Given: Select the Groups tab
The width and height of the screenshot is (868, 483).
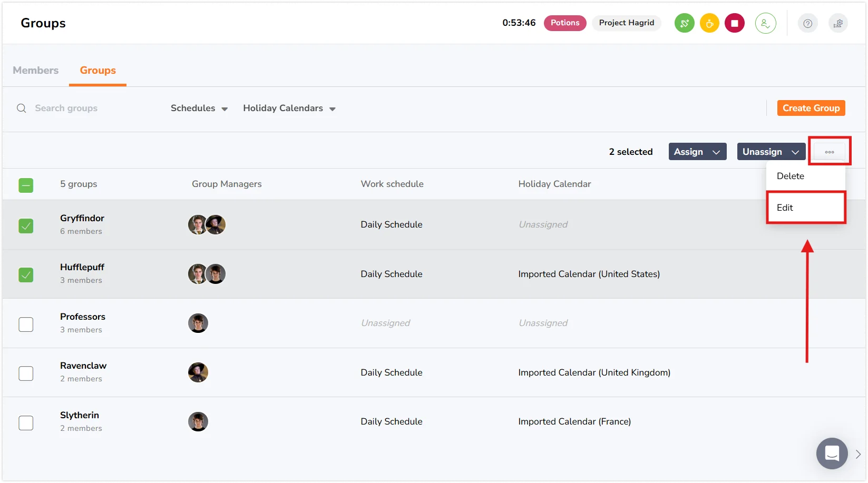Looking at the screenshot, I should point(98,70).
